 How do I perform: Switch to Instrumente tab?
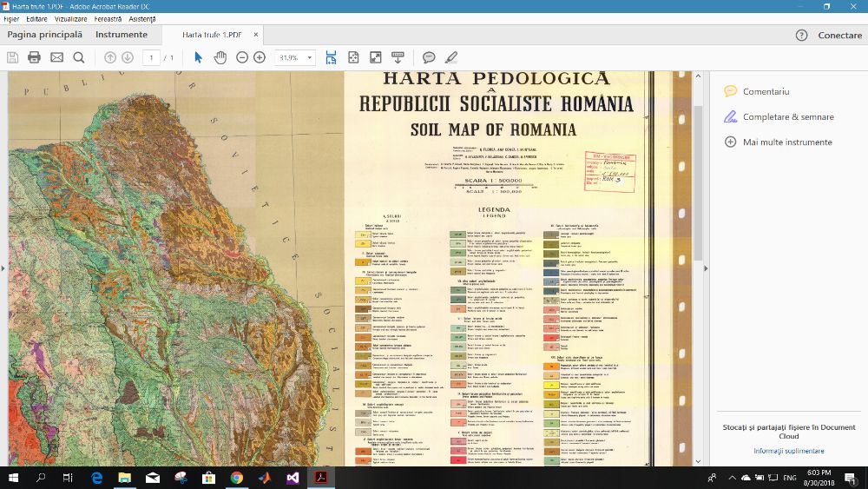[x=122, y=35]
